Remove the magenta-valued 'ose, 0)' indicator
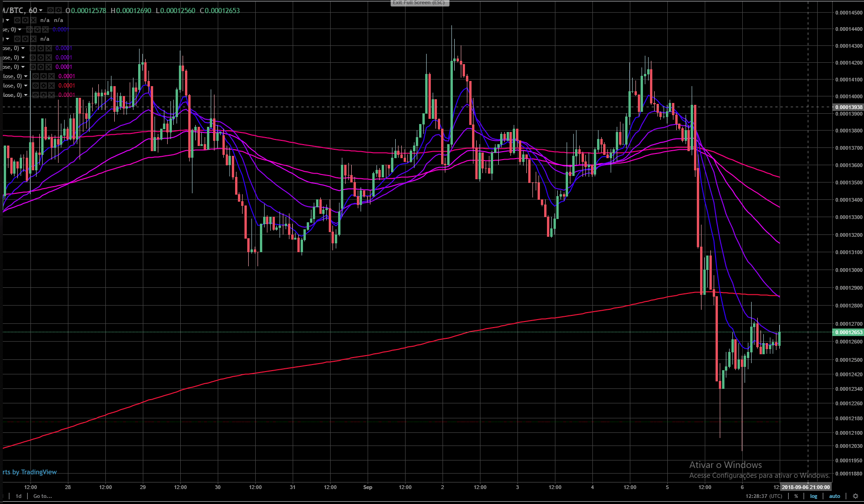Screen dimensions: 864x504 point(49,67)
